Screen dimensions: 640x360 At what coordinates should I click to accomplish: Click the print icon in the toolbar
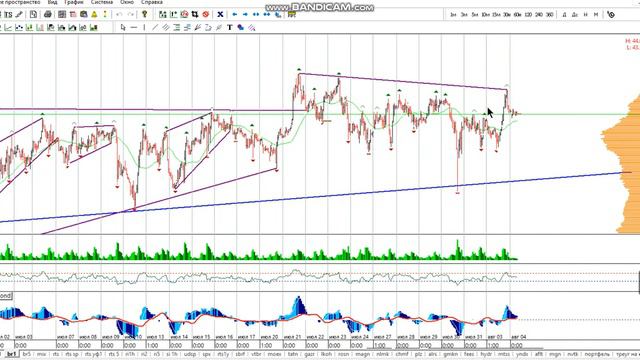(x=48, y=15)
